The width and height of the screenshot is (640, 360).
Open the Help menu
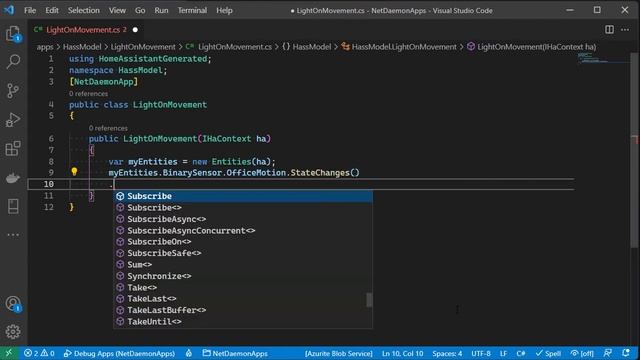[x=224, y=10]
